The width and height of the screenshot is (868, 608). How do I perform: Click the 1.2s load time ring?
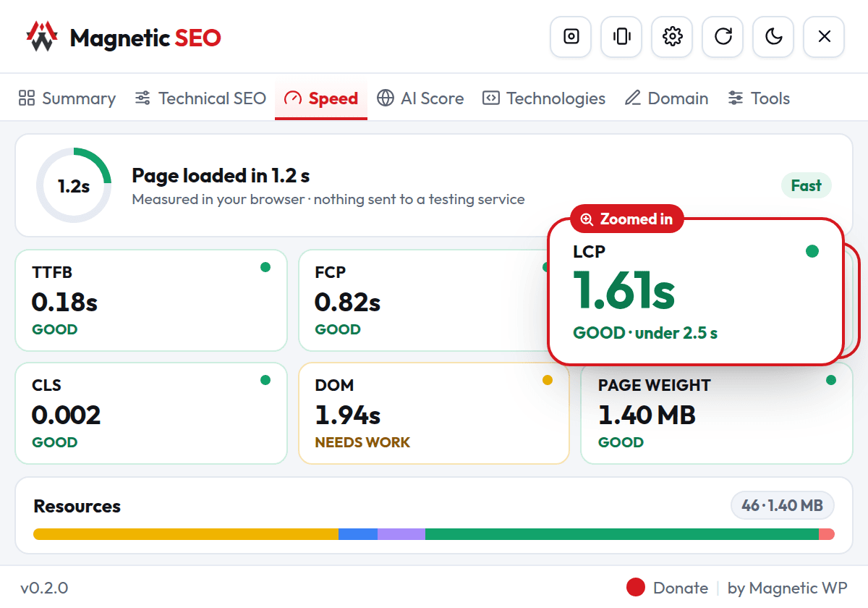click(74, 185)
